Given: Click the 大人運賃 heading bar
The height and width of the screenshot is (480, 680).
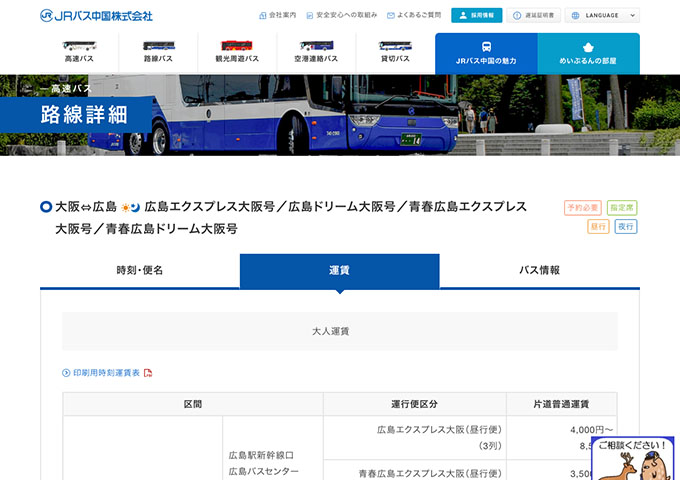Looking at the screenshot, I should click(x=340, y=331).
